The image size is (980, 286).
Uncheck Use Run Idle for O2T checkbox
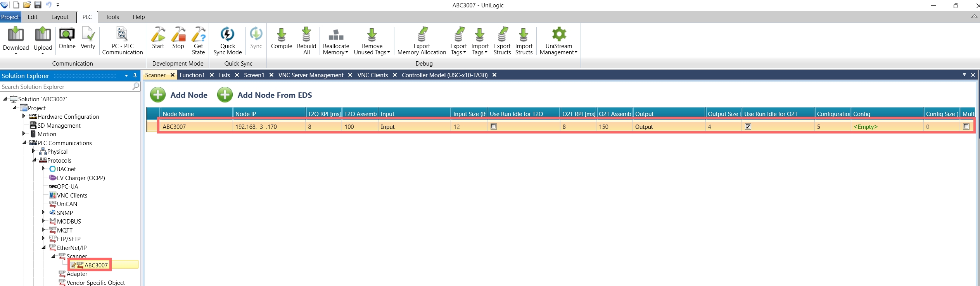point(748,127)
